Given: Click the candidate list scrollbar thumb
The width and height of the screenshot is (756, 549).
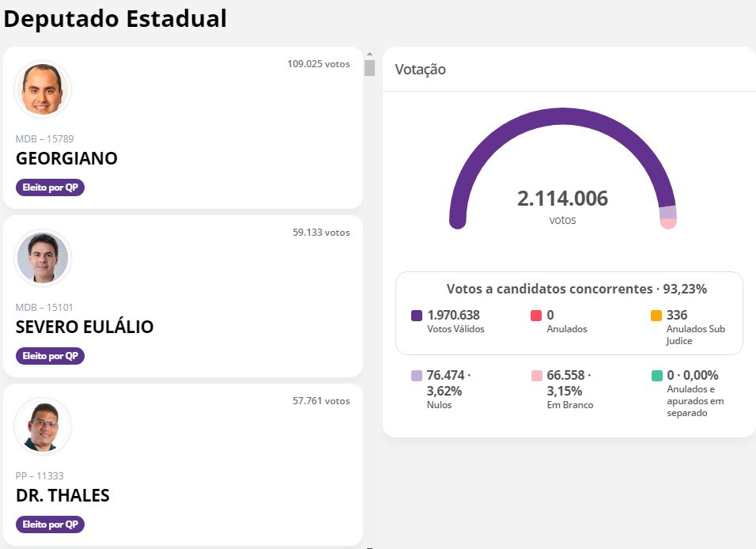Looking at the screenshot, I should [370, 67].
